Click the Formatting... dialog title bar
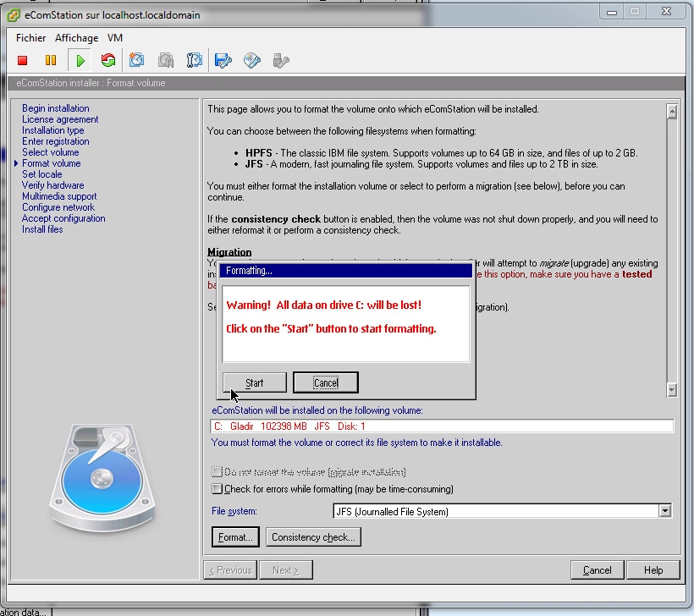Screen dimensions: 694x616 click(346, 271)
